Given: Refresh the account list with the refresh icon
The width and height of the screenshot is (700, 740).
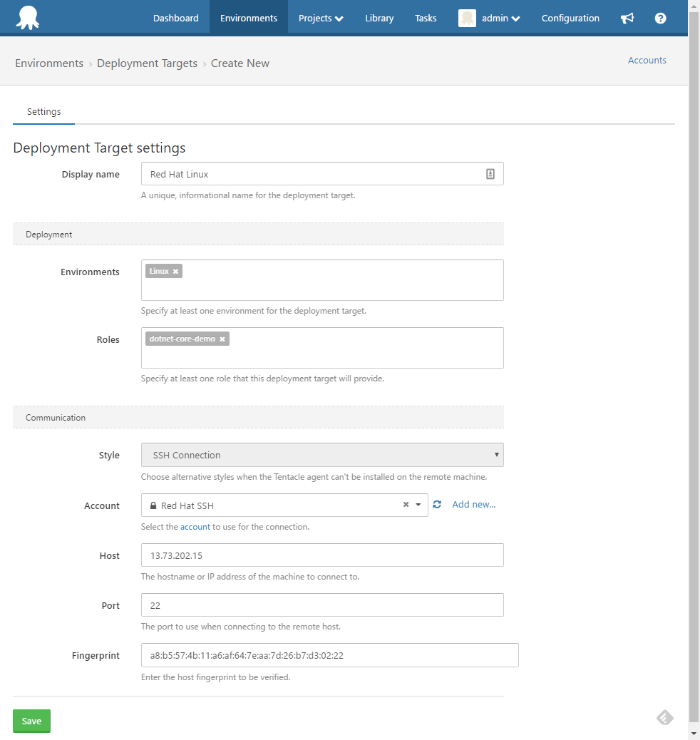Looking at the screenshot, I should pyautogui.click(x=437, y=504).
